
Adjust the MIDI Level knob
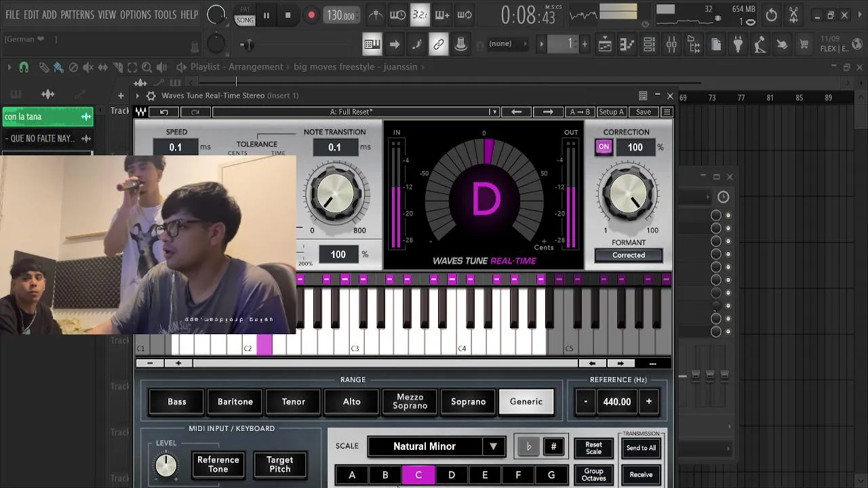click(166, 465)
